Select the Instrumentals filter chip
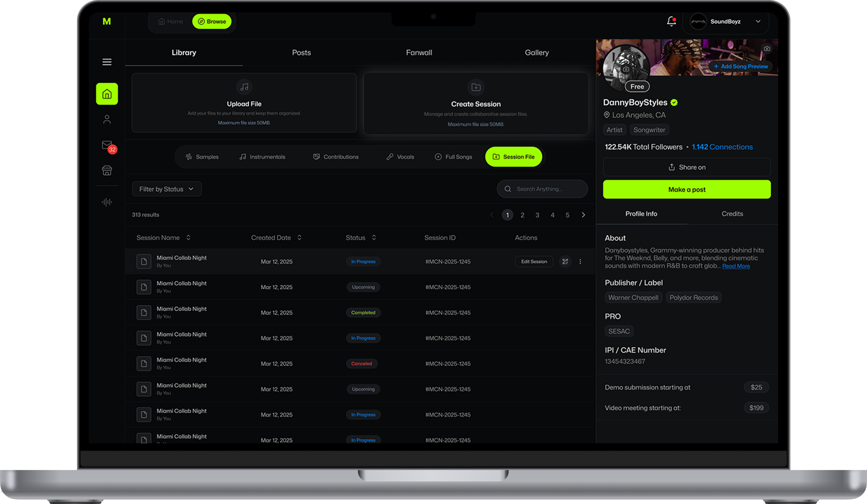867x504 pixels. pyautogui.click(x=262, y=157)
